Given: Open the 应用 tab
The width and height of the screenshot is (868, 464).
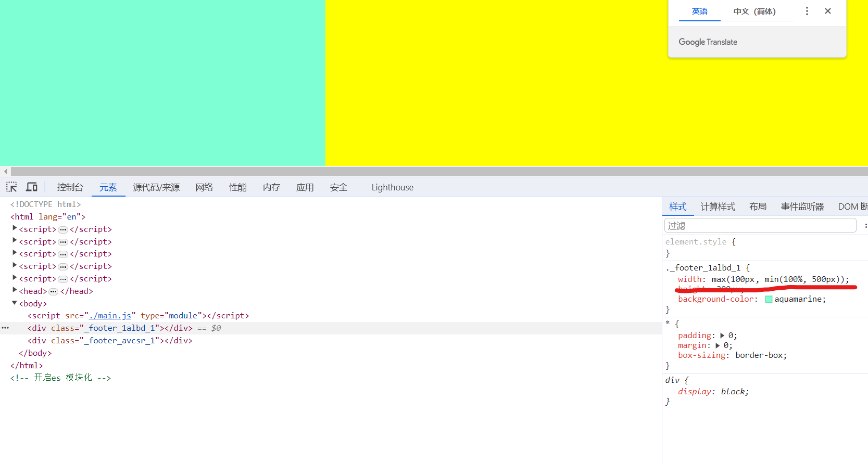Looking at the screenshot, I should point(305,187).
